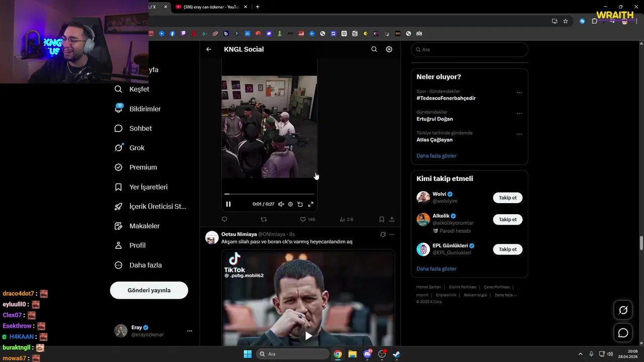Image resolution: width=644 pixels, height=362 pixels.
Task: Open Sohbet messages
Action: [x=133, y=128]
